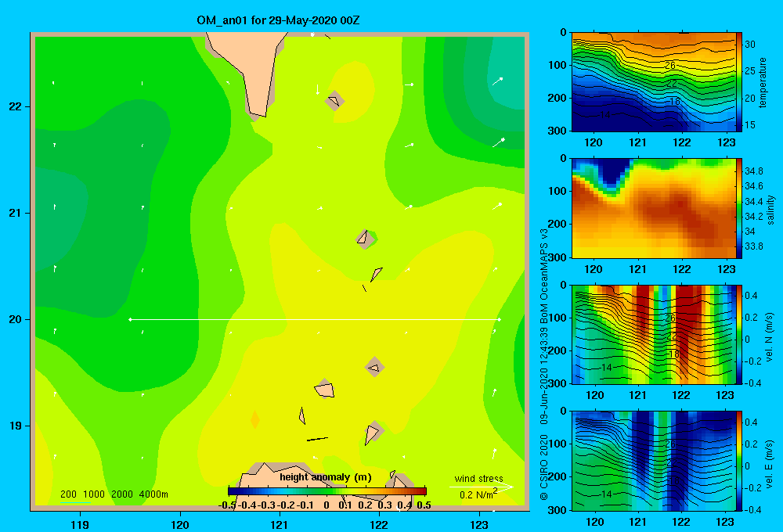Image resolution: width=783 pixels, height=532 pixels.
Task: Click the wind stress reference arrow
Action: 482,487
